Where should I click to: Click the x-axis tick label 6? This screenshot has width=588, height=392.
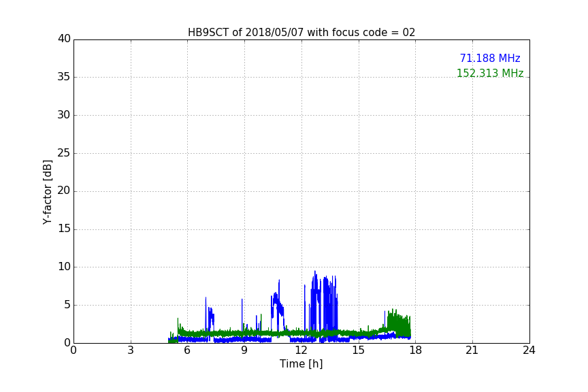click(187, 350)
